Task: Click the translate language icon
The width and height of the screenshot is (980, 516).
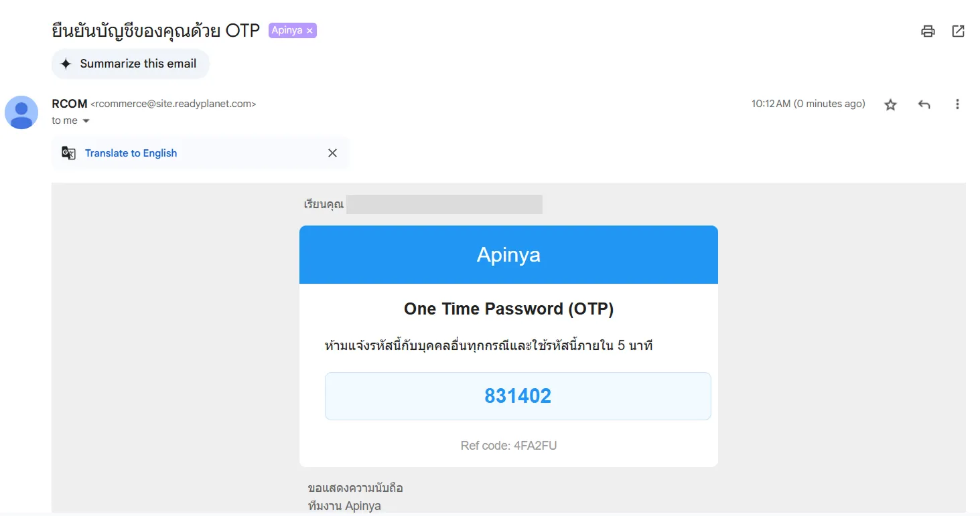Action: pyautogui.click(x=68, y=153)
